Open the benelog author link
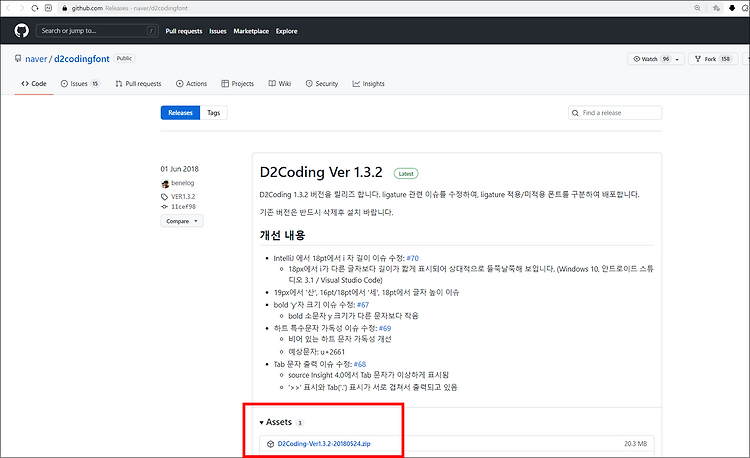This screenshot has width=750, height=458. pyautogui.click(x=183, y=183)
